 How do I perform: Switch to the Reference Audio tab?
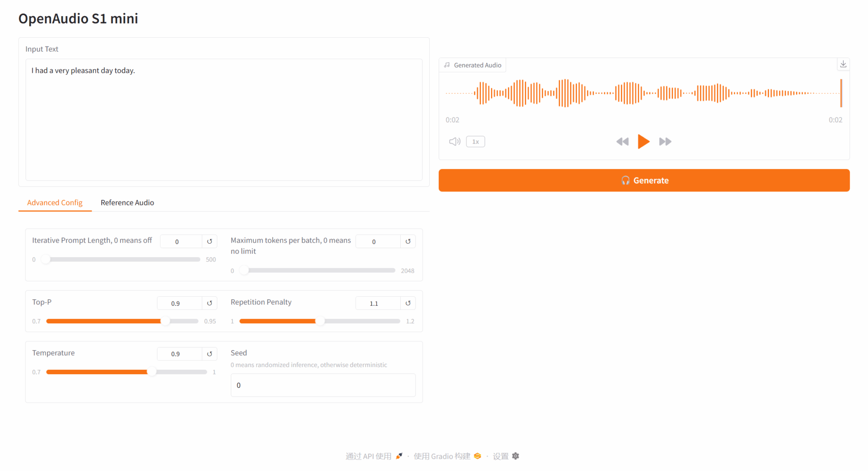pyautogui.click(x=127, y=202)
